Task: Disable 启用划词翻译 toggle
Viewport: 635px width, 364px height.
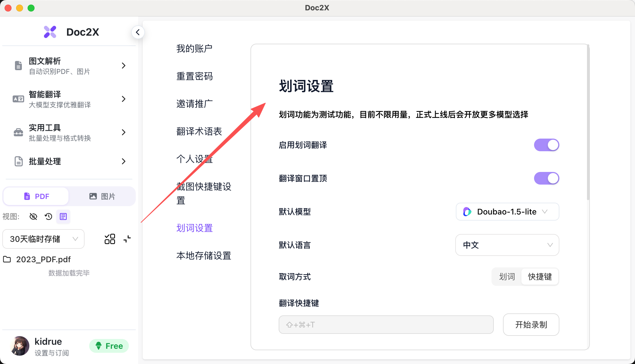Action: (546, 145)
